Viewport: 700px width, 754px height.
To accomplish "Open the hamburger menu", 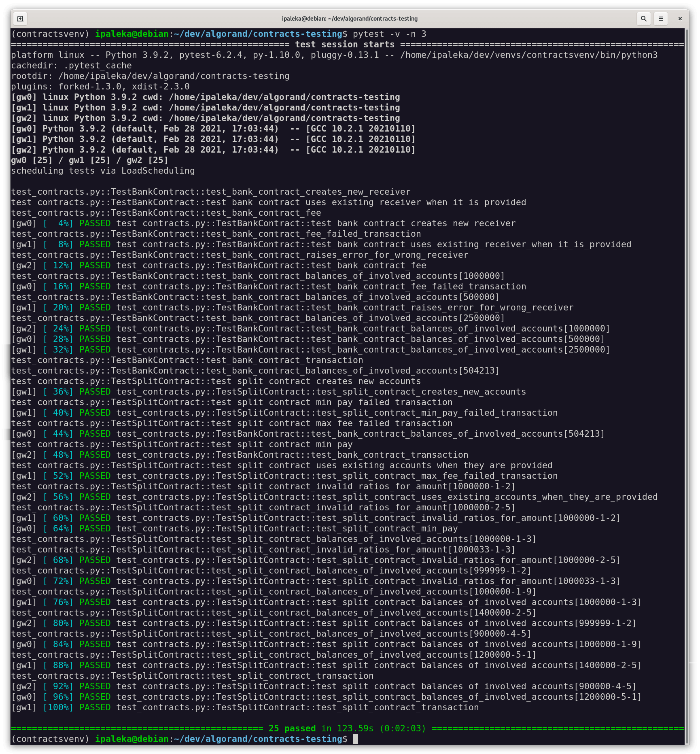I will click(660, 19).
